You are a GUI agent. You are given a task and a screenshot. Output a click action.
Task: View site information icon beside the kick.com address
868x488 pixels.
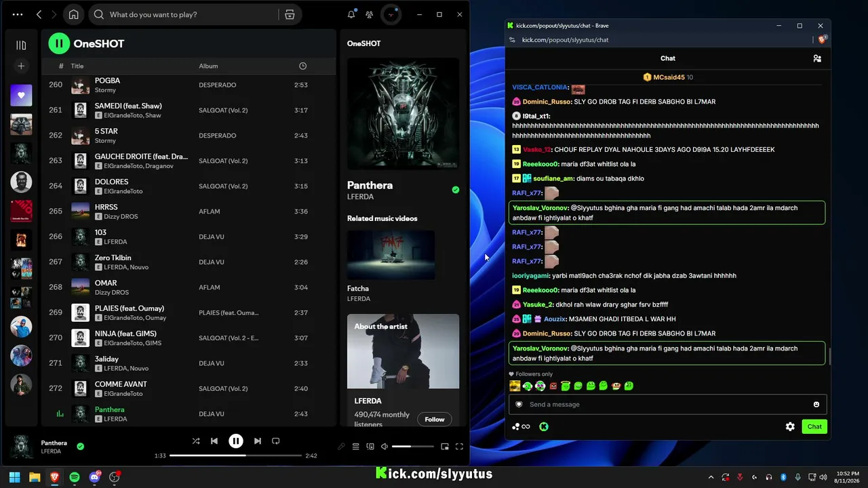click(512, 40)
